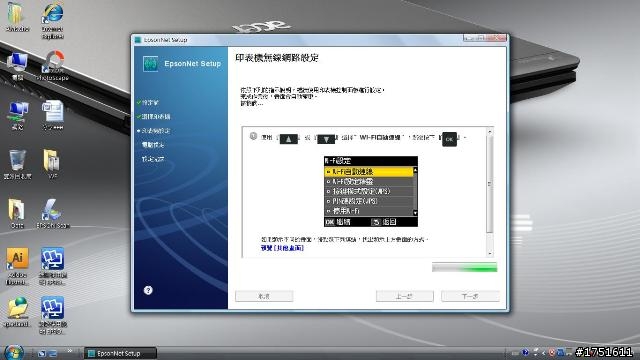Click the instruction panel scrollbar up arrow
Image resolution: width=640 pixels, height=360 pixels.
pos(490,131)
